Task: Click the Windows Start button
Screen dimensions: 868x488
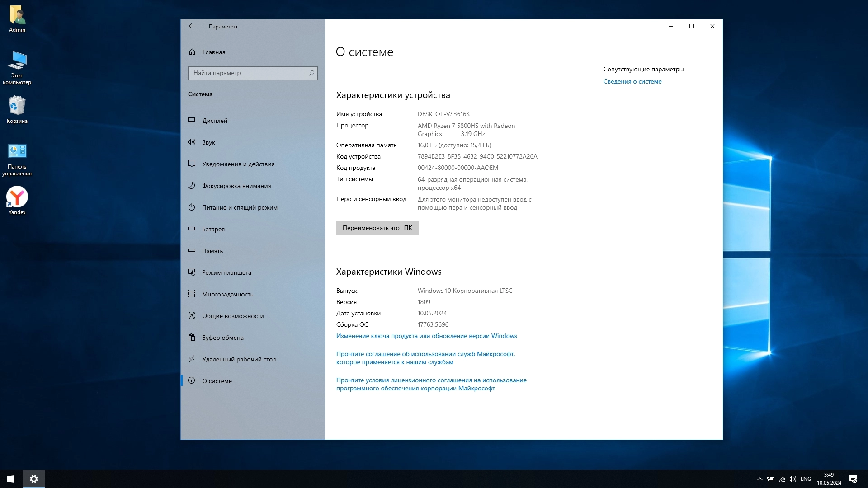Action: (11, 479)
